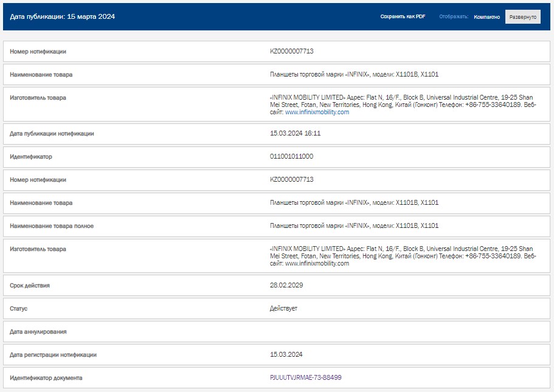Image resolution: width=554 pixels, height=392 pixels.
Task: Click the header 'Дата публикации: 15 марта 2024'
Action: click(63, 16)
